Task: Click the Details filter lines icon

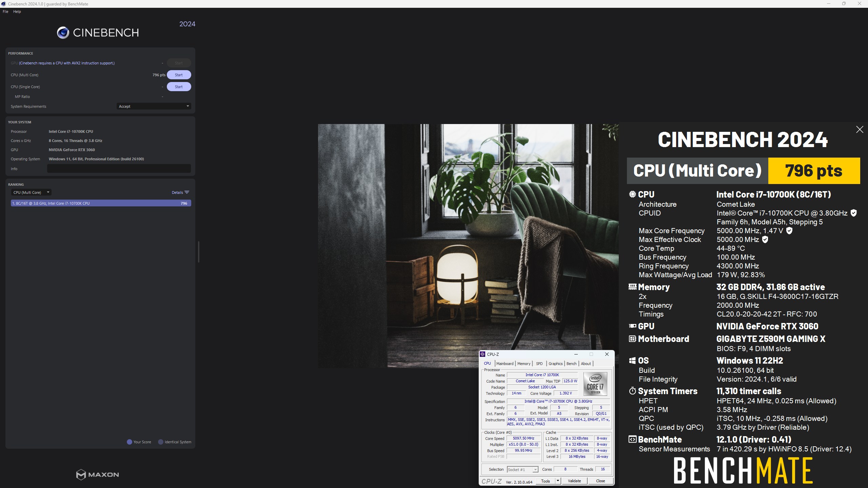Action: (x=187, y=192)
